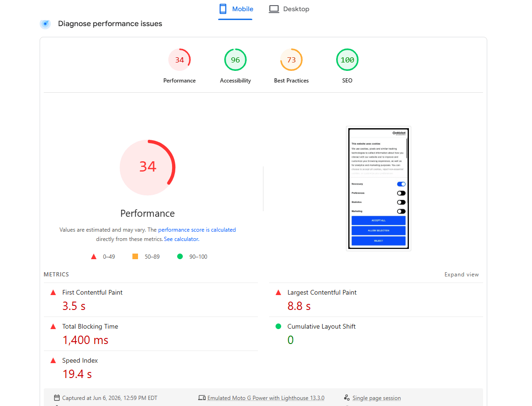Click the Total Blocking Time metric label
This screenshot has width=532, height=406.
point(90,326)
